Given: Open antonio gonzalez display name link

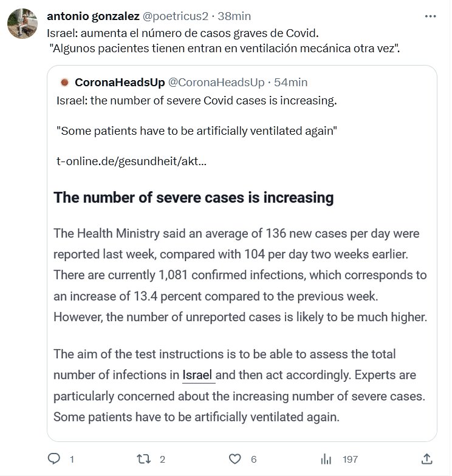Looking at the screenshot, I should [93, 16].
